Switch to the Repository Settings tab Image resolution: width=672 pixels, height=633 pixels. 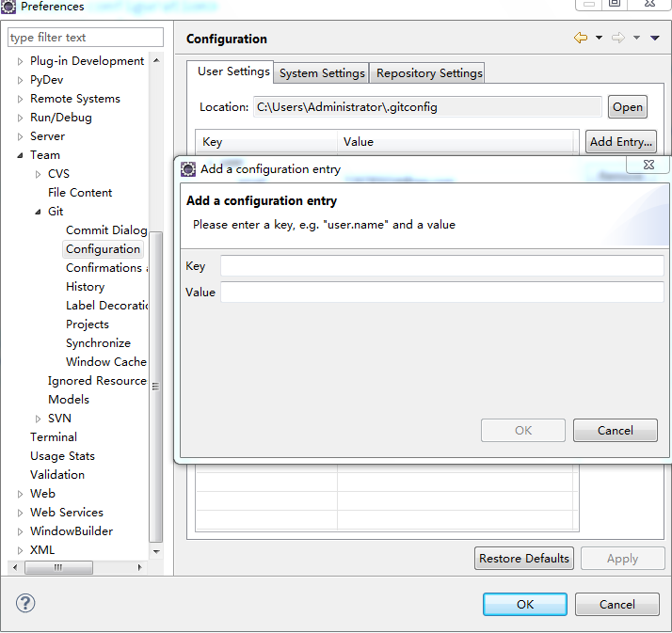point(429,72)
